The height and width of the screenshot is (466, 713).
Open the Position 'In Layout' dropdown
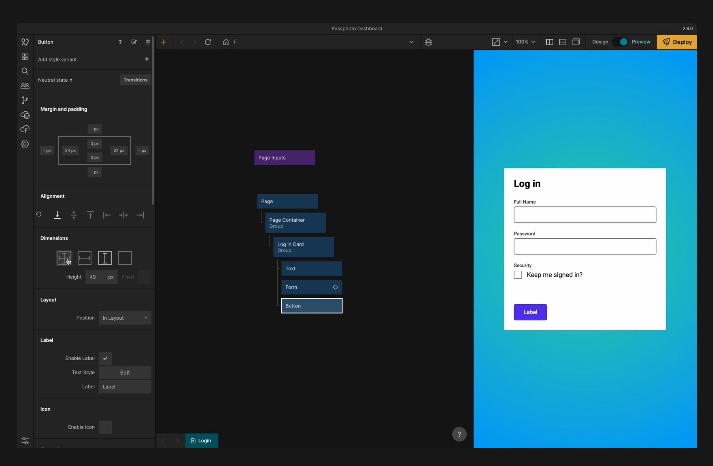pos(125,318)
